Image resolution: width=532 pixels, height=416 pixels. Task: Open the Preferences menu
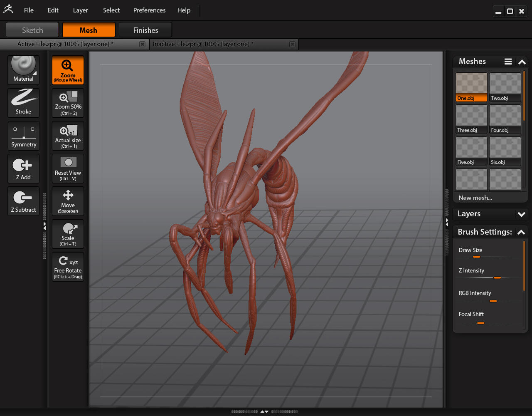pyautogui.click(x=149, y=10)
